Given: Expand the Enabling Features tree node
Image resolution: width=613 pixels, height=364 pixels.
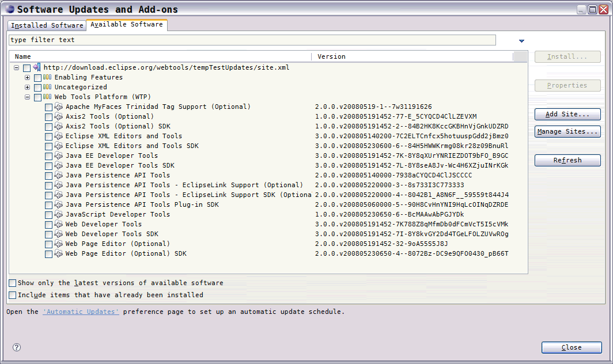Looking at the screenshot, I should point(27,77).
